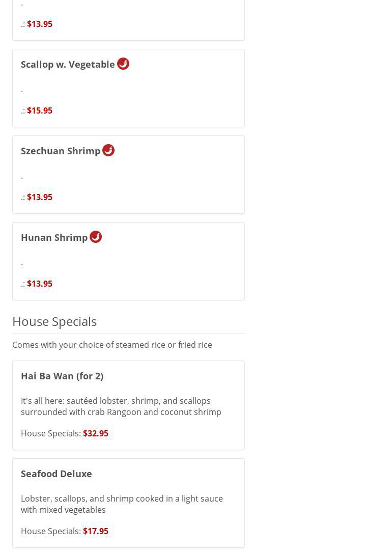This screenshot has width=392, height=554.
Task: Click the Hai Ba Wan sautéed lobster description
Action: click(121, 406)
